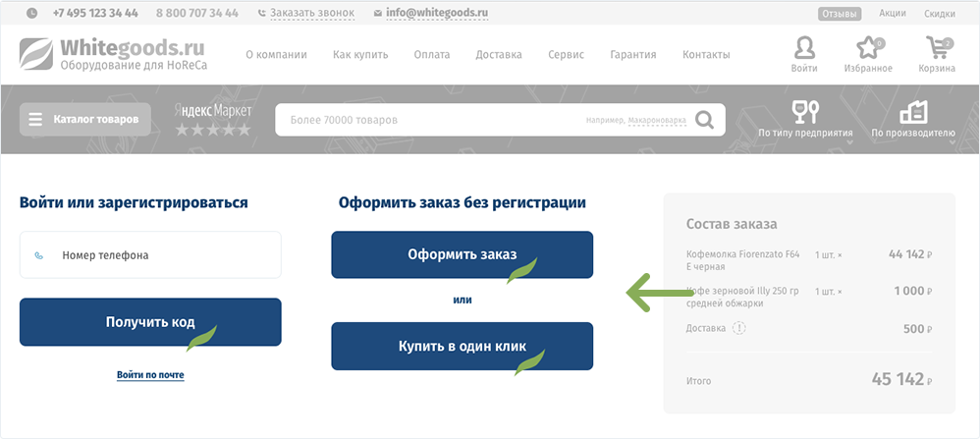This screenshot has width=980, height=439.
Task: Expand the 'По типу предприятия' dropdown
Action: pos(805,120)
